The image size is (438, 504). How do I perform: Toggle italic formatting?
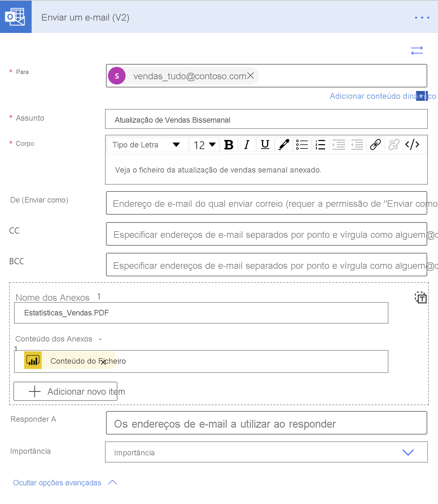[x=247, y=145]
